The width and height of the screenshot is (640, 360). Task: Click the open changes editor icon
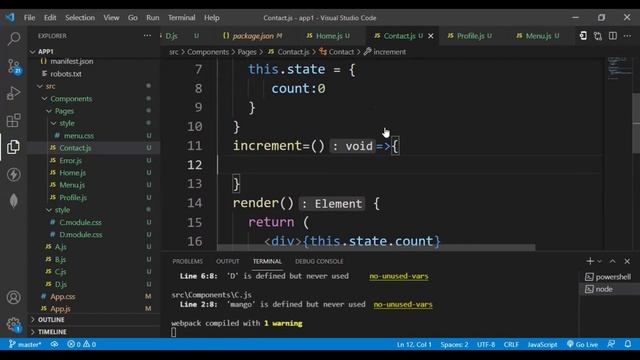583,36
